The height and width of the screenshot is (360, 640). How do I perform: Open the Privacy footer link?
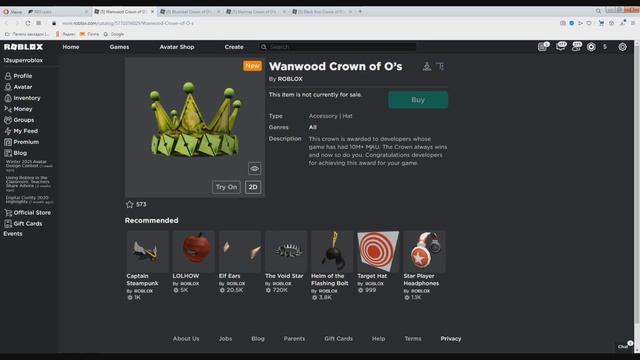pyautogui.click(x=451, y=338)
